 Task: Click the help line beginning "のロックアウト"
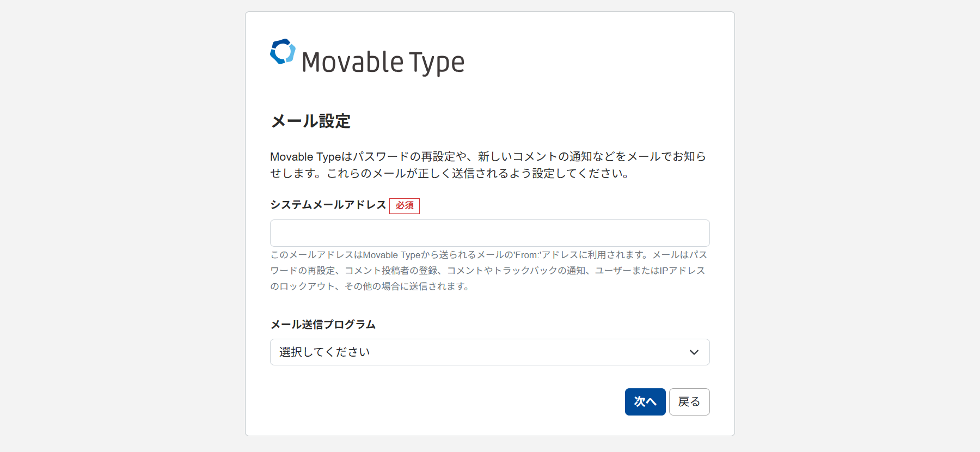[x=370, y=286]
